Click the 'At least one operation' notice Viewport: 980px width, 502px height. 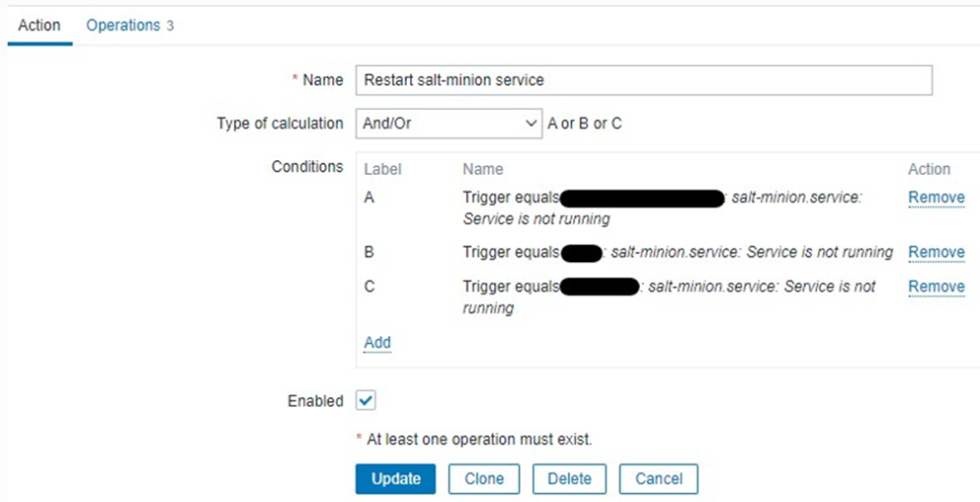479,439
